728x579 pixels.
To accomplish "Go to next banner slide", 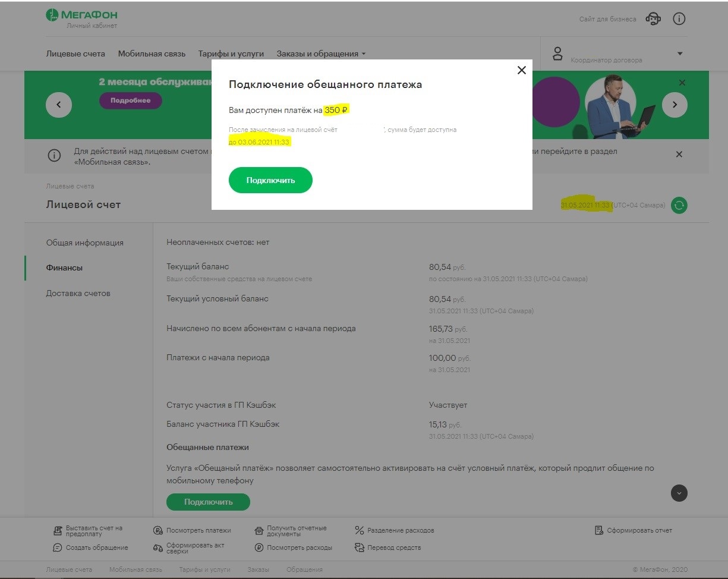I will pos(675,105).
